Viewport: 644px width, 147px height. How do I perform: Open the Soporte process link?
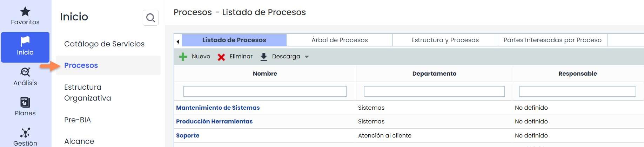point(188,135)
